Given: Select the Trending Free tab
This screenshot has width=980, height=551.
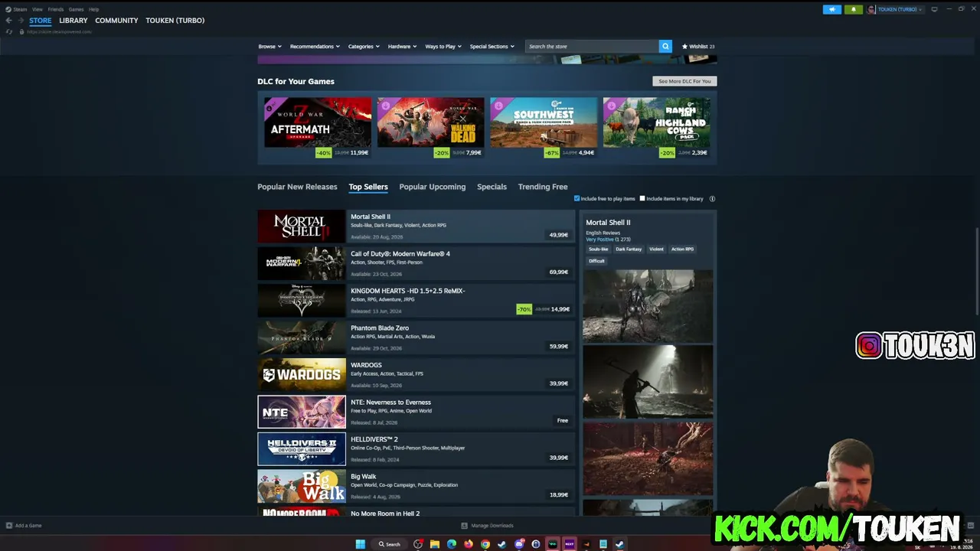Looking at the screenshot, I should click(x=543, y=187).
